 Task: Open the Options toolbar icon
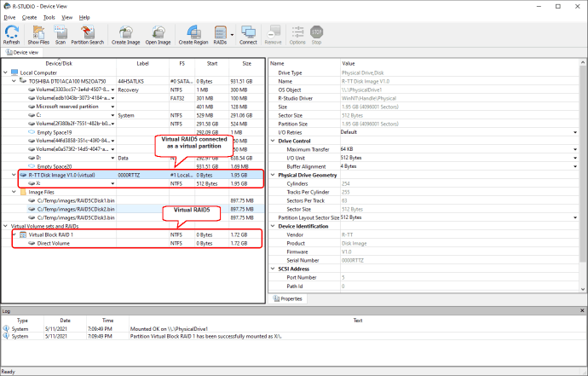coord(297,34)
